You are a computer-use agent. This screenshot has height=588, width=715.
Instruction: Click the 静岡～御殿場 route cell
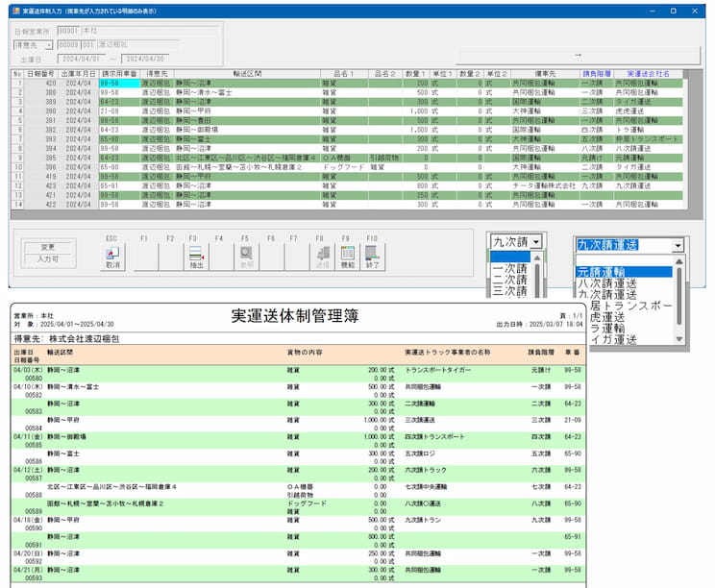[247, 130]
